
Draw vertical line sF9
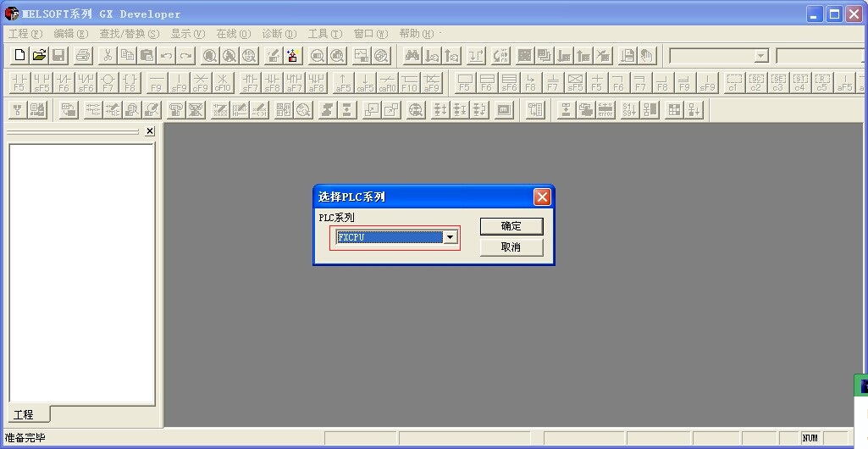179,82
